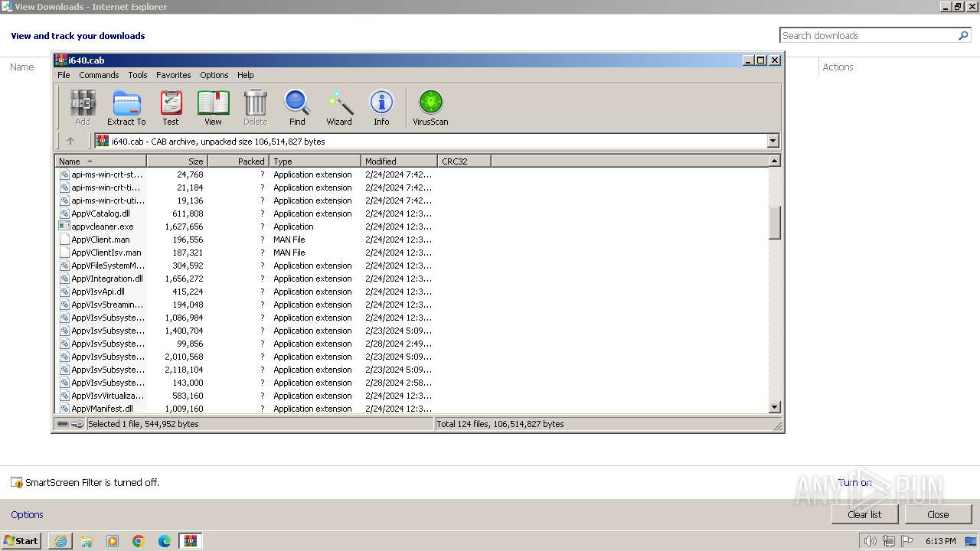Open Action Center flag icon
The height and width of the screenshot is (551, 980).
[x=907, y=541]
